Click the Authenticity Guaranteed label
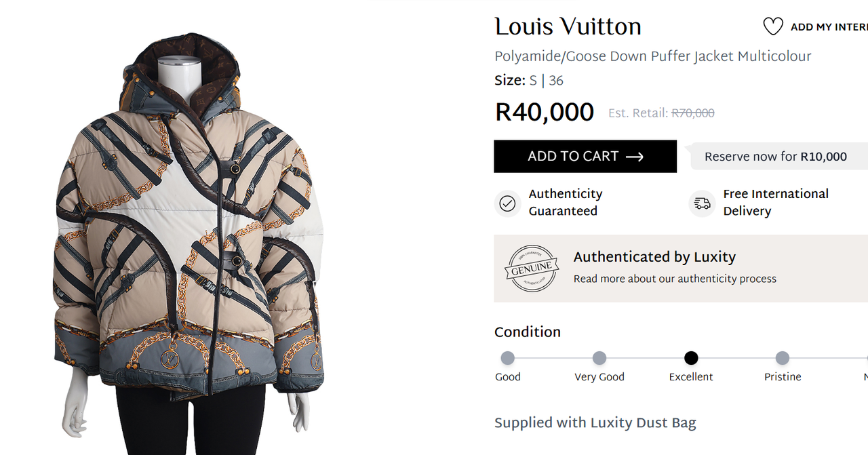Screen dimensions: 868x455 coord(566,202)
